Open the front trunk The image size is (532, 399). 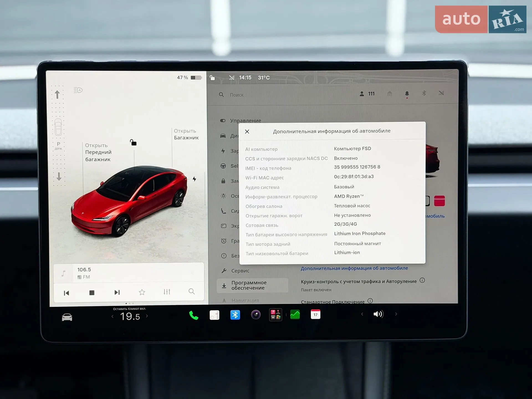pos(98,152)
